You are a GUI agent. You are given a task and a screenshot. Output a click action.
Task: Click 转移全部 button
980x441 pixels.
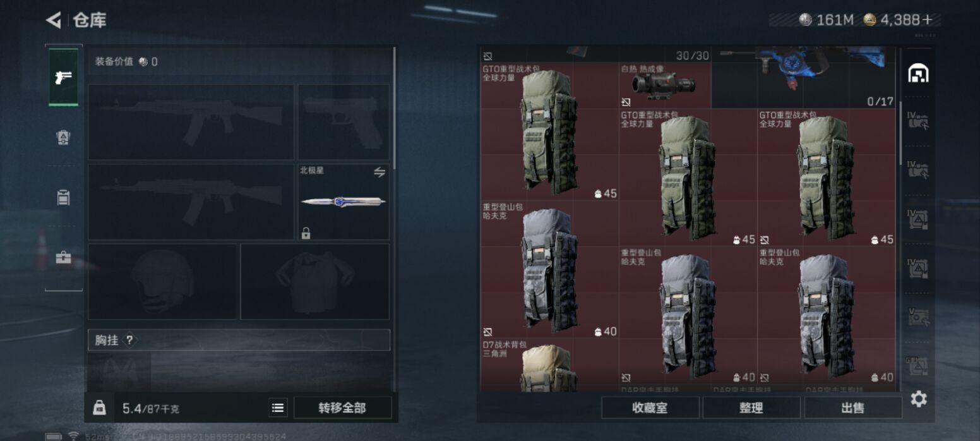(x=342, y=408)
